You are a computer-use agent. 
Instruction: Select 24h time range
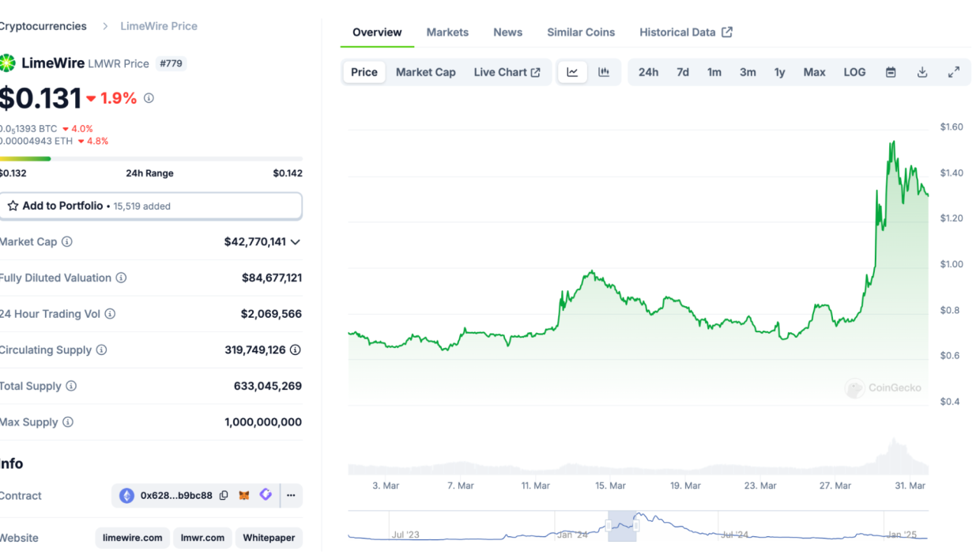(x=648, y=72)
